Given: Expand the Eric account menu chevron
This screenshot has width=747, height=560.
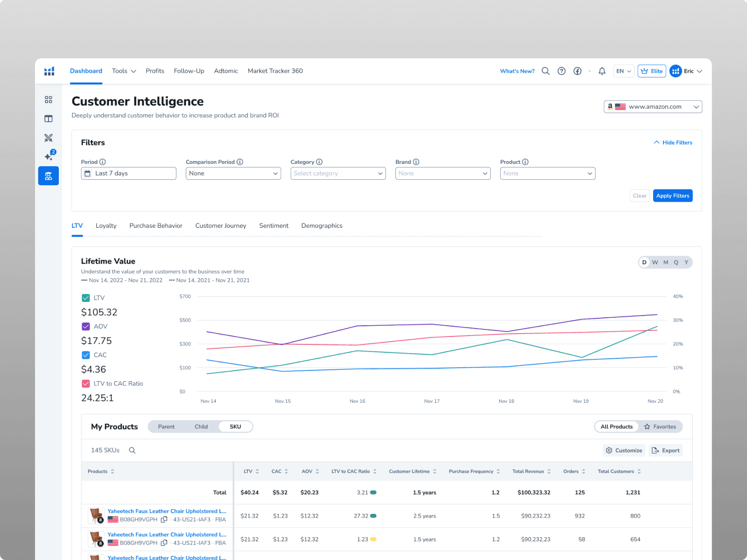Looking at the screenshot, I should 699,71.
